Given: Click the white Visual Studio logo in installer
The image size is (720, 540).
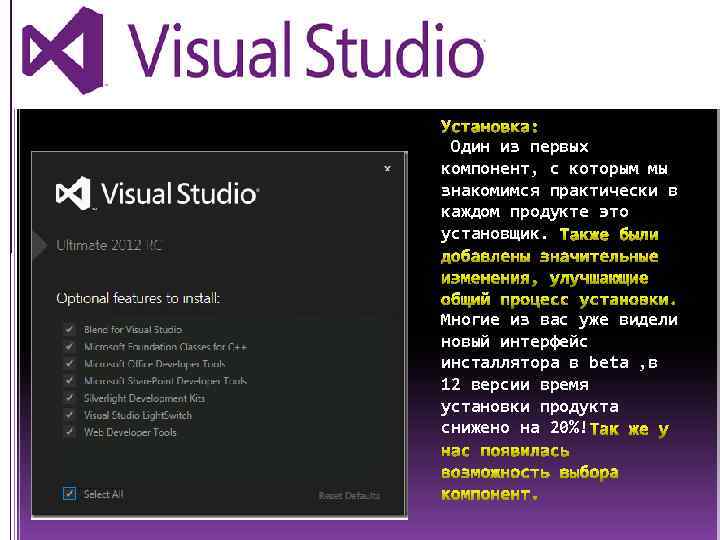Looking at the screenshot, I should 157,193.
